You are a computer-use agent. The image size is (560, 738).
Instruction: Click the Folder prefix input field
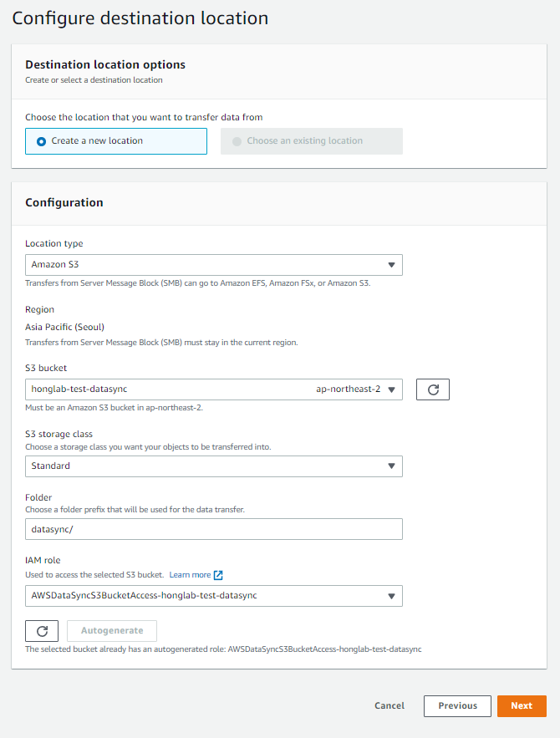point(214,529)
